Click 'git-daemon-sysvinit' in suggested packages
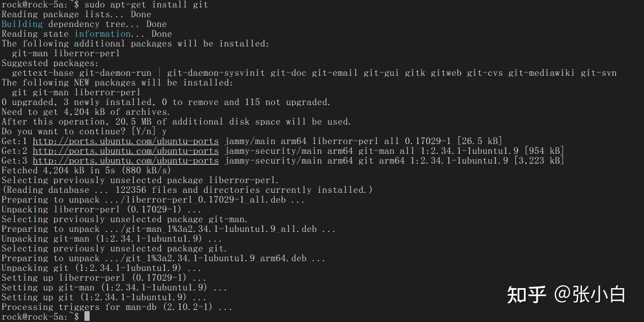The image size is (644, 322). pyautogui.click(x=215, y=73)
